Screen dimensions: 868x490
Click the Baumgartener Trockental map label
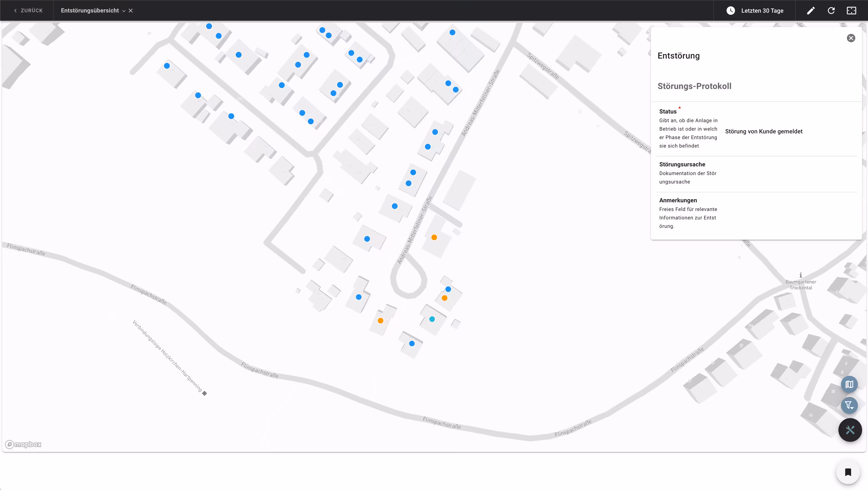[801, 285]
